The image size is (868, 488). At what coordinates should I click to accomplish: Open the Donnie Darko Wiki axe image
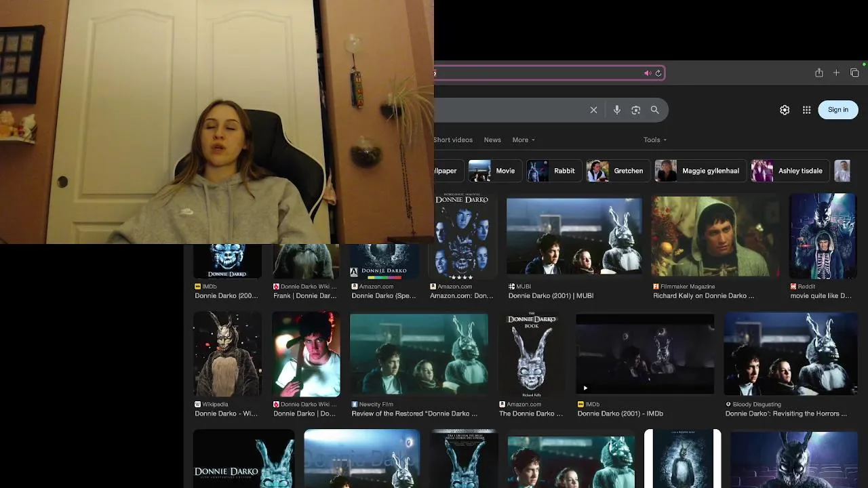[x=306, y=354]
